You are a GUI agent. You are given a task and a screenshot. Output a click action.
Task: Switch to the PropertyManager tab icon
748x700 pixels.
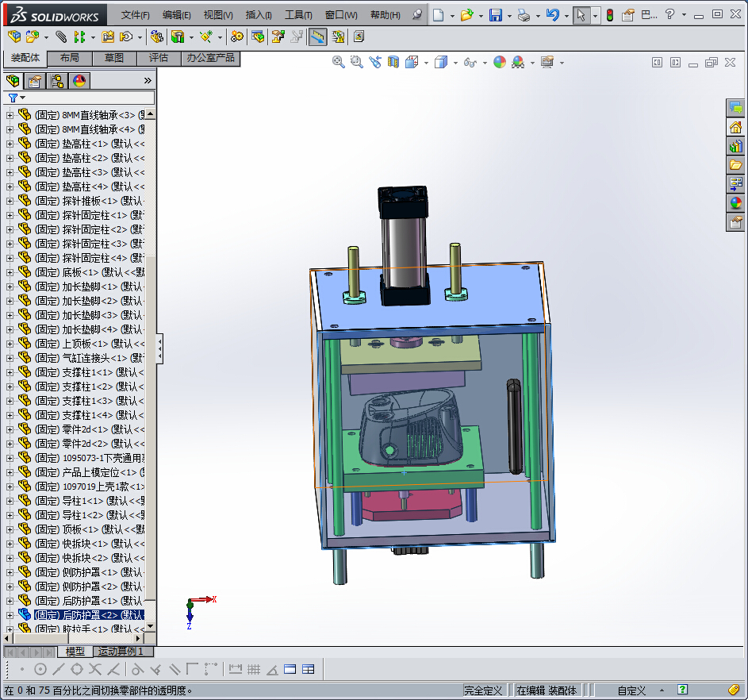point(35,81)
